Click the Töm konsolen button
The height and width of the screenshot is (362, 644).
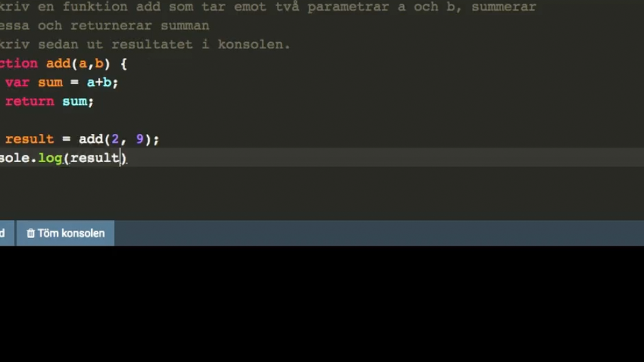coord(65,233)
